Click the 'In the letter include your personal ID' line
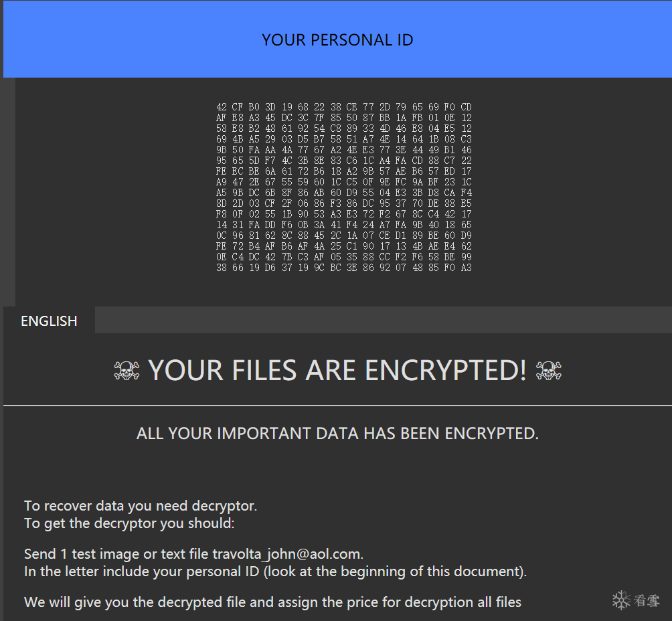Viewport: 672px width, 621px height. coord(275,571)
